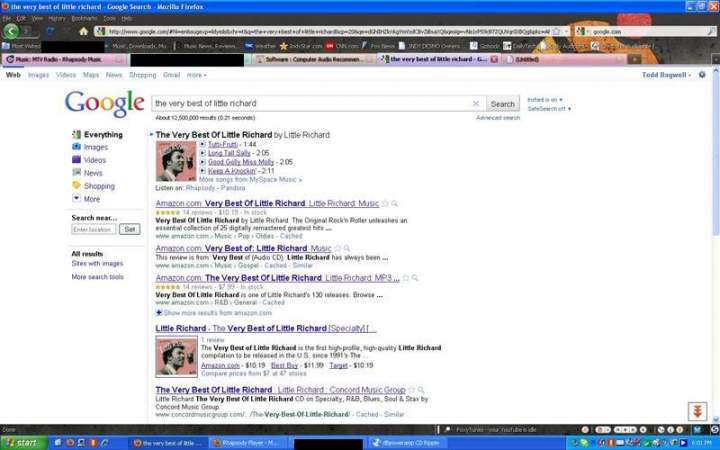This screenshot has width=720, height=450.
Task: Open the Target price link
Action: pos(338,366)
